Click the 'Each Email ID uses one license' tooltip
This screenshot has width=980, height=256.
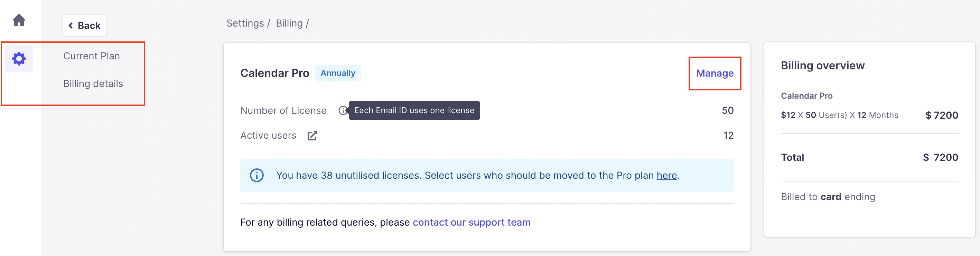pyautogui.click(x=414, y=110)
